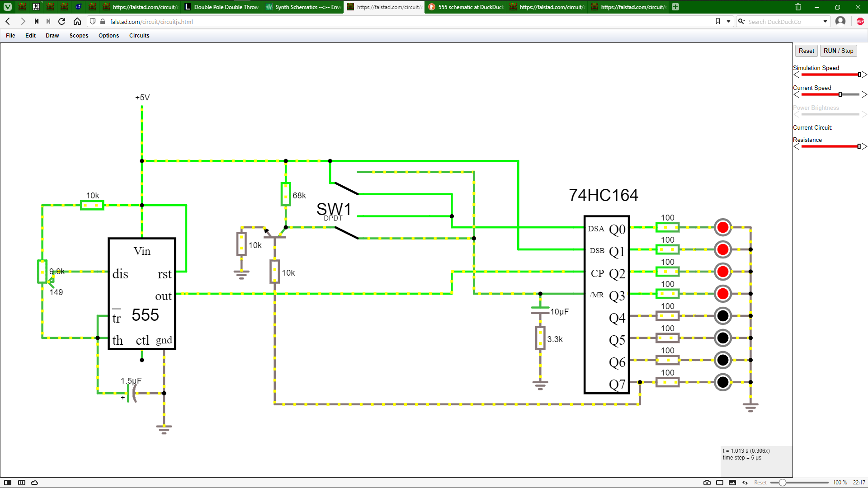Open the sync cloud status icon

[34, 483]
